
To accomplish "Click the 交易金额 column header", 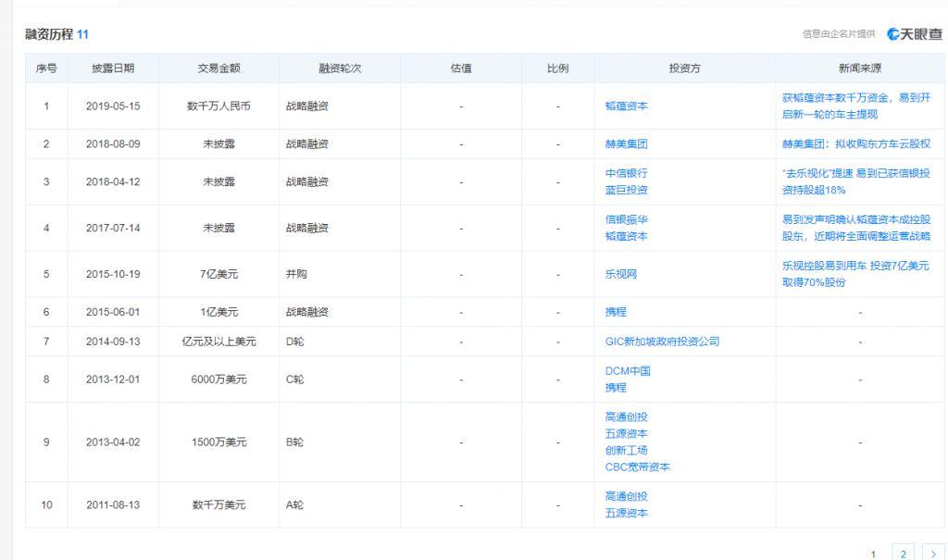I will tap(218, 68).
